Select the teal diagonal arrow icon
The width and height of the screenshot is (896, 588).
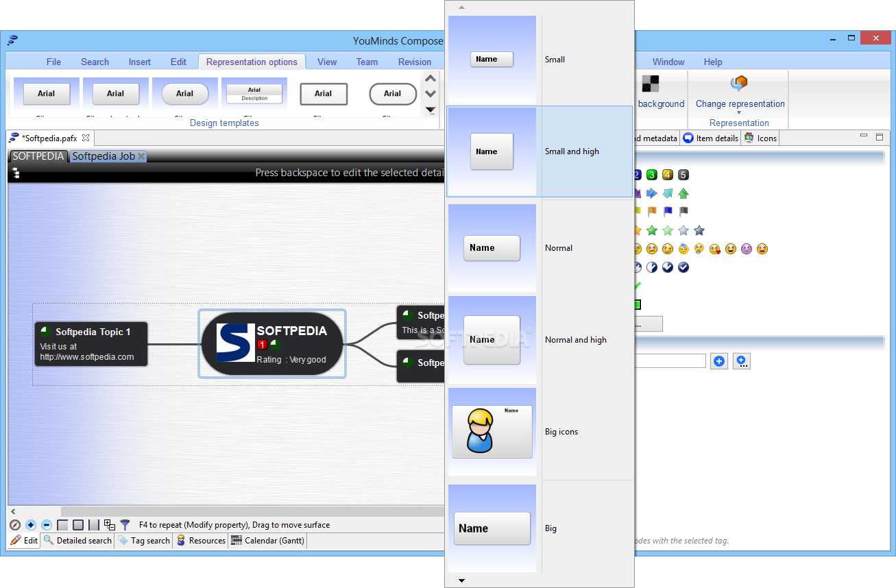pyautogui.click(x=667, y=194)
